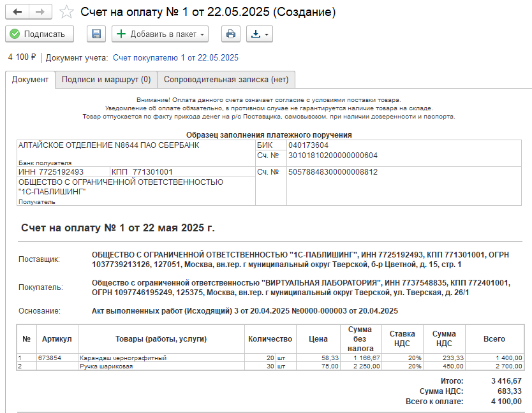The image size is (532, 413).
Task: Click the green checkmark on Подписать
Action: tap(14, 34)
